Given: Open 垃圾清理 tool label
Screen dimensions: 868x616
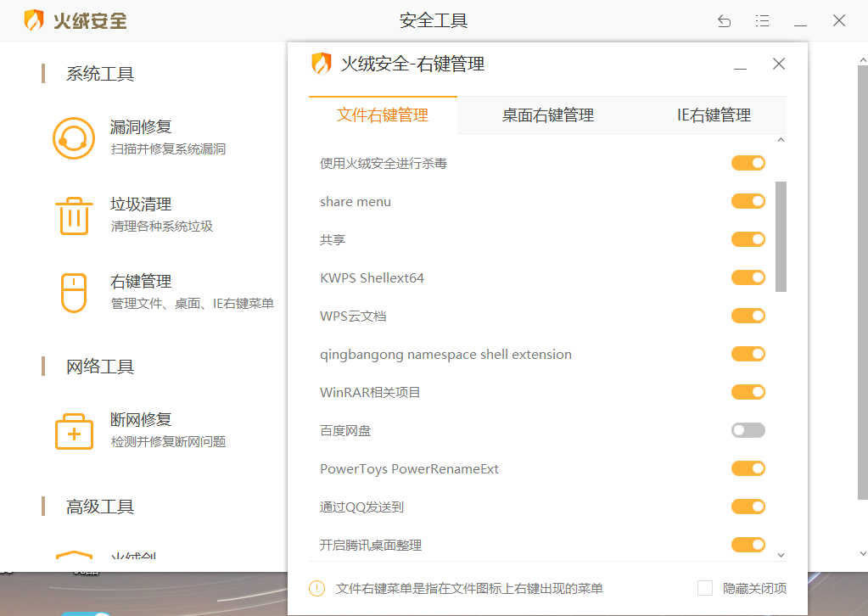Looking at the screenshot, I should [141, 204].
